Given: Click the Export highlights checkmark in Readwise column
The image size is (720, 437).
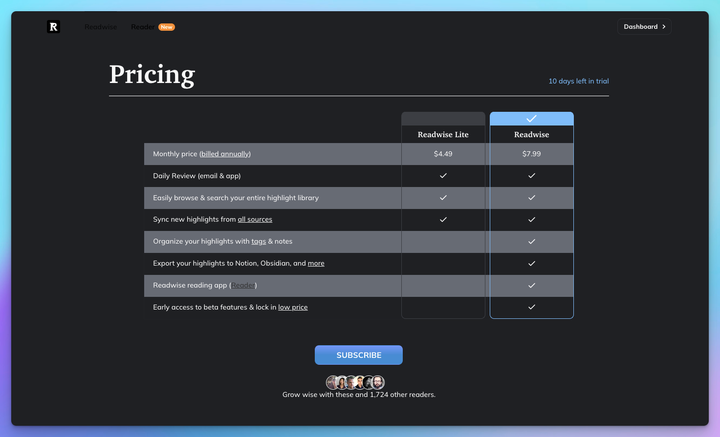Looking at the screenshot, I should pos(531,263).
